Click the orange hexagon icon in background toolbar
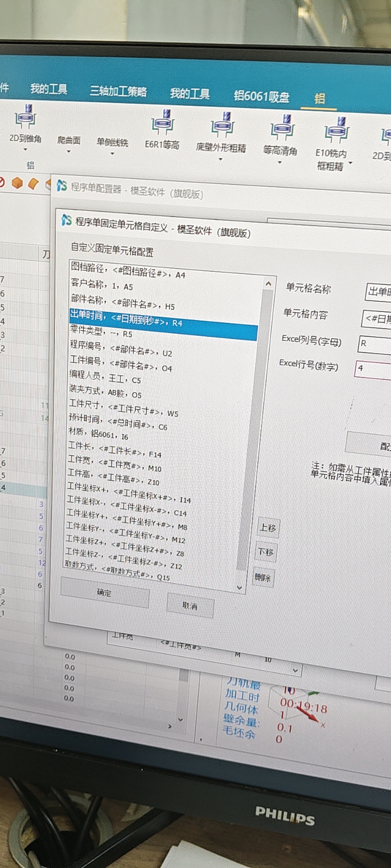 17,183
